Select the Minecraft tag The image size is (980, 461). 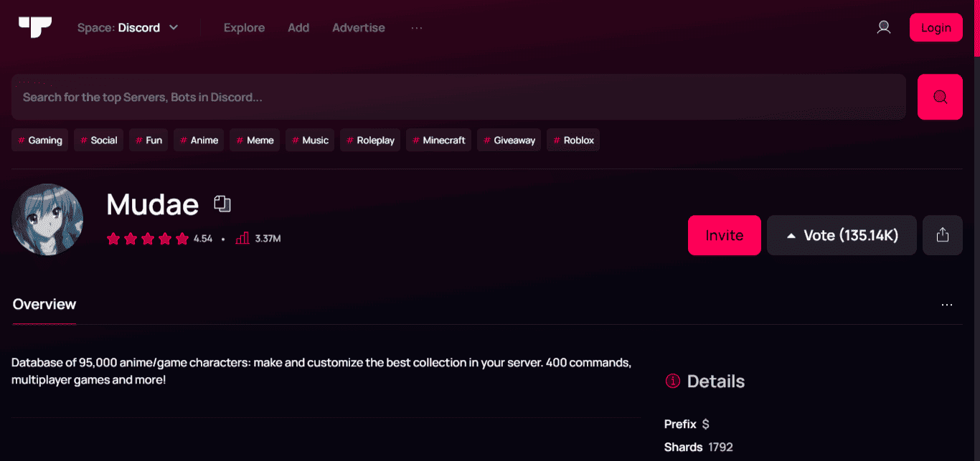tap(440, 141)
